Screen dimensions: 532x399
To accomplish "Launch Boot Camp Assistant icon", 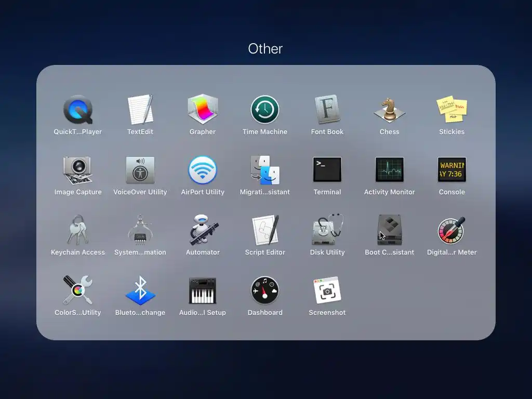I will pos(390,230).
